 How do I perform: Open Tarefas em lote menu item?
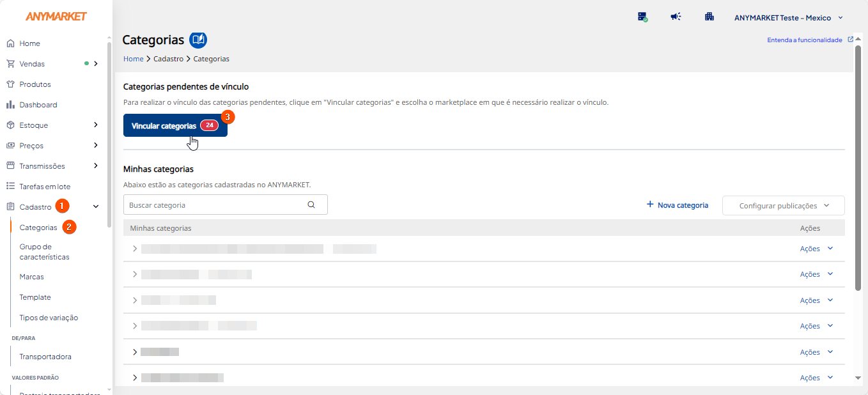pos(45,187)
